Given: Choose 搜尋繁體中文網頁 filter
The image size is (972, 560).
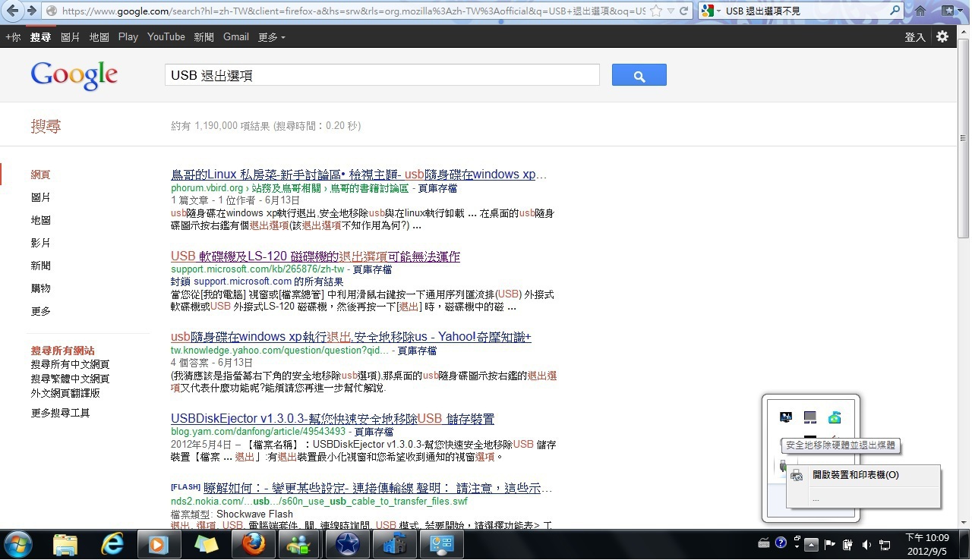Looking at the screenshot, I should [x=70, y=379].
